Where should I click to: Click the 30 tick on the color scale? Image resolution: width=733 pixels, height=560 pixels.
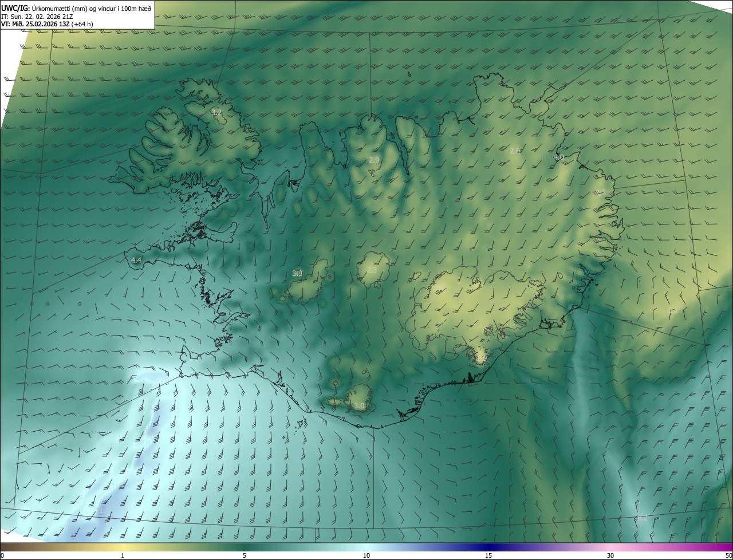click(x=610, y=555)
